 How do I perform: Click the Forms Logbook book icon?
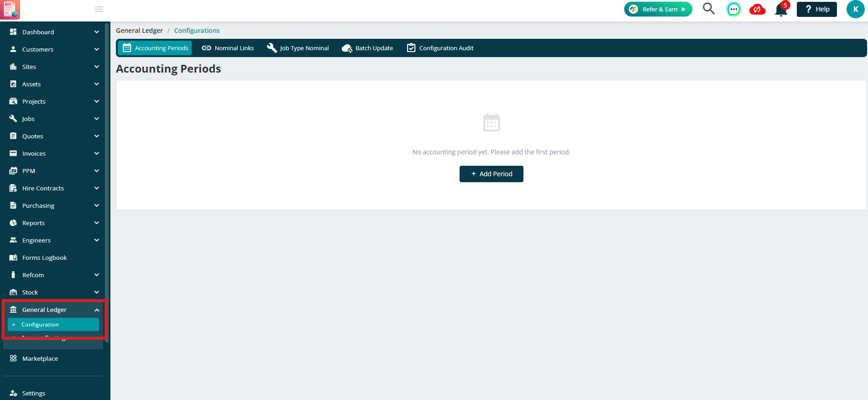pyautogui.click(x=13, y=258)
